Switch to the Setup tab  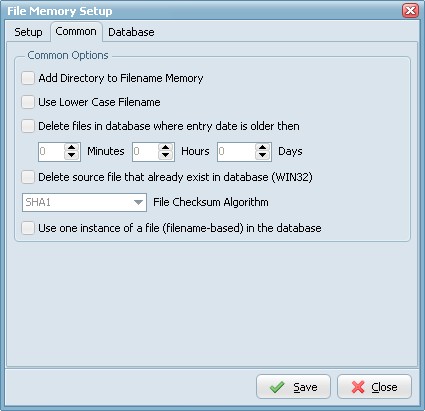coord(28,32)
